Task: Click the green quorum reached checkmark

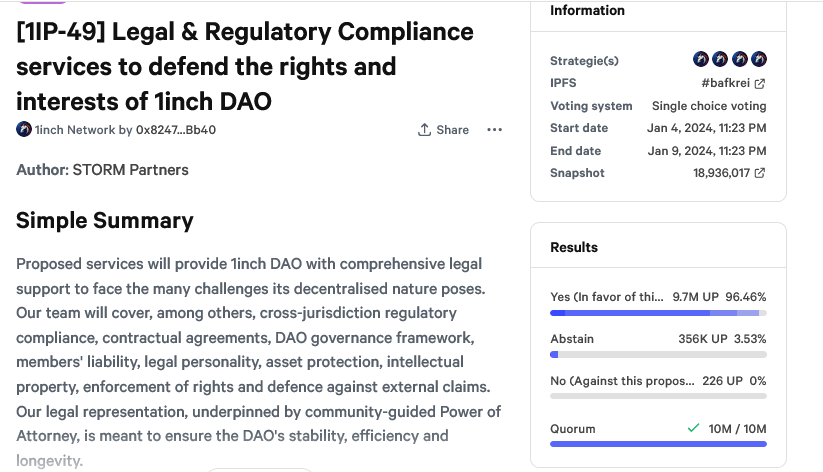Action: click(693, 428)
